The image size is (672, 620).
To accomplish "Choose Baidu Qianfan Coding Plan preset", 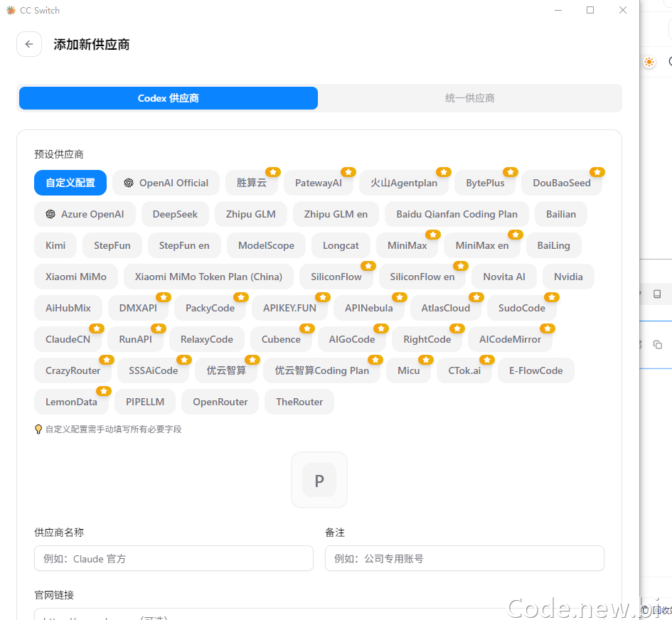I will coord(457,214).
